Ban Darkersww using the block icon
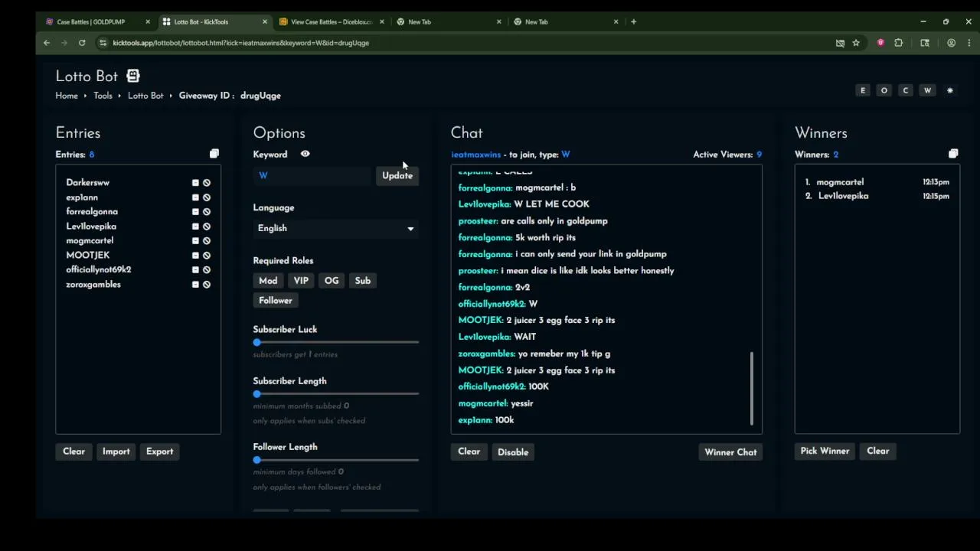 [207, 183]
